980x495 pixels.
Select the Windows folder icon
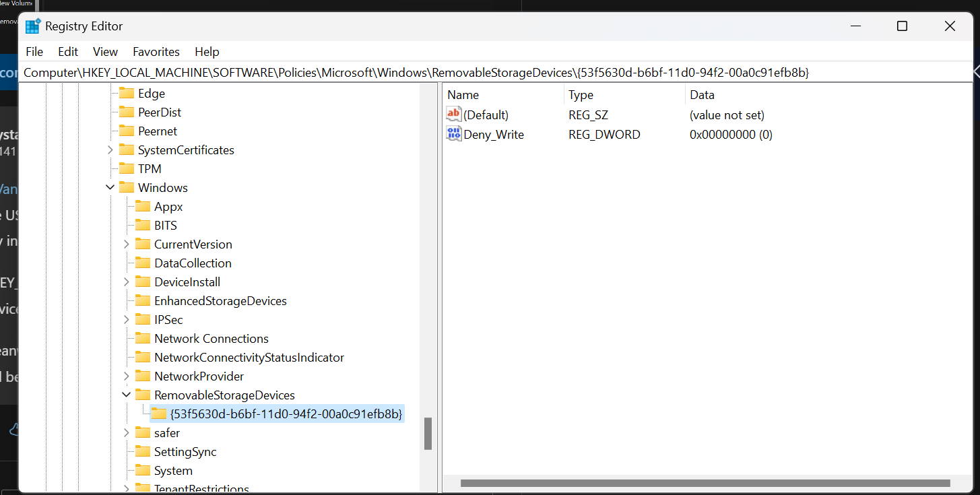[x=127, y=187]
